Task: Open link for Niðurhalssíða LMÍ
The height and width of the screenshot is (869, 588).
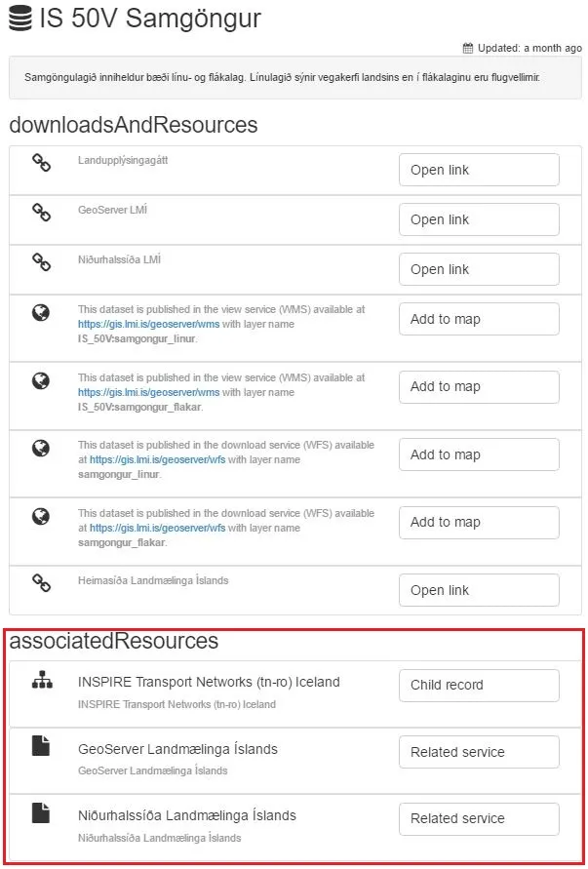Action: pos(479,269)
